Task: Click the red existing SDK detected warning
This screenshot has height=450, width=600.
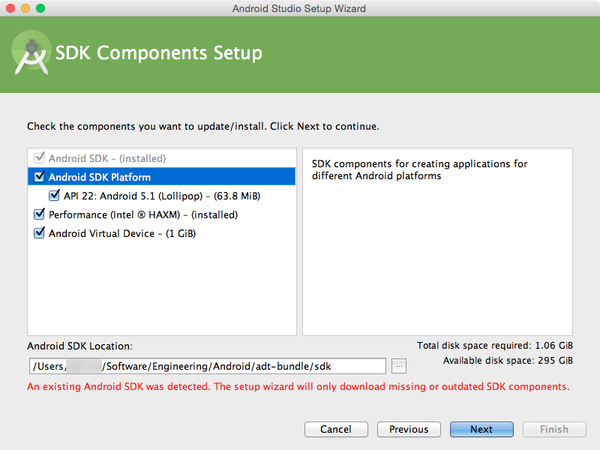Action: coord(298,386)
